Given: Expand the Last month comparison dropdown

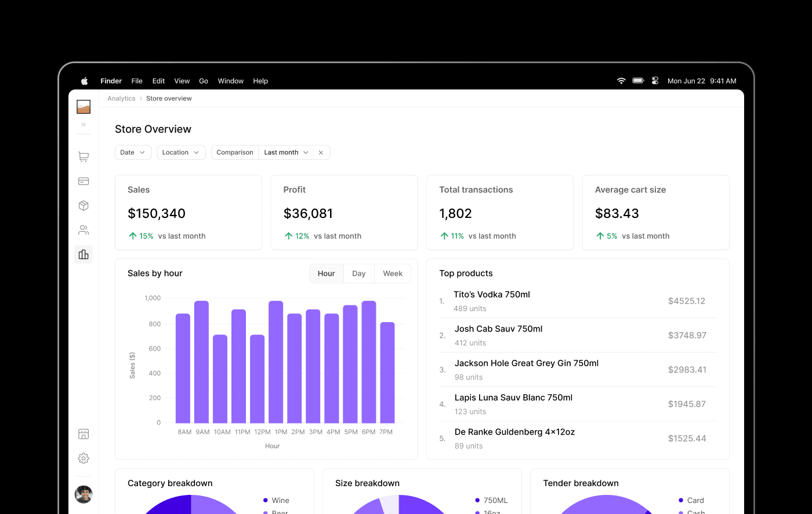Looking at the screenshot, I should point(286,152).
